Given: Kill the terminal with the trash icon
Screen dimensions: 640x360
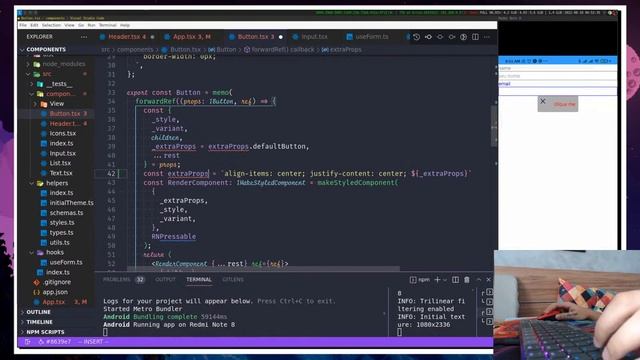Looking at the screenshot, I should point(467,280).
